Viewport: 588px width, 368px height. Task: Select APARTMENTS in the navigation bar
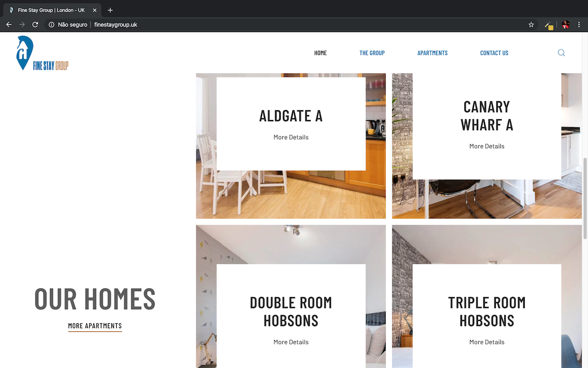pyautogui.click(x=432, y=53)
